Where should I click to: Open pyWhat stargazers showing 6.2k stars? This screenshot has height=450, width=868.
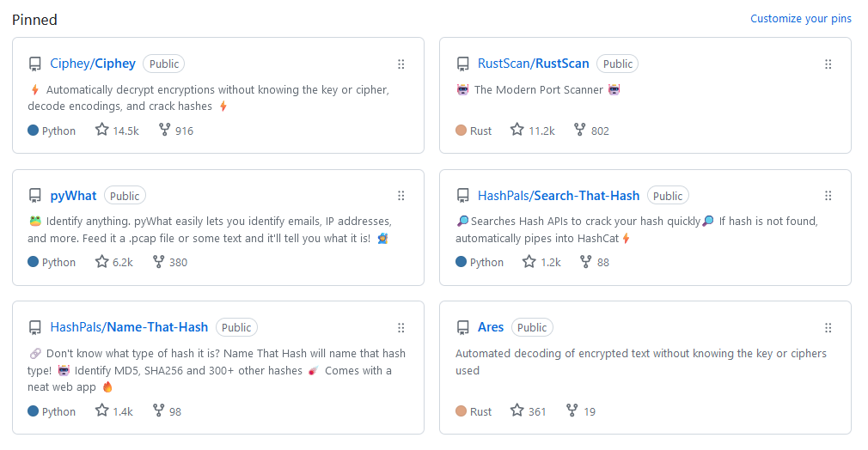pyautogui.click(x=114, y=263)
